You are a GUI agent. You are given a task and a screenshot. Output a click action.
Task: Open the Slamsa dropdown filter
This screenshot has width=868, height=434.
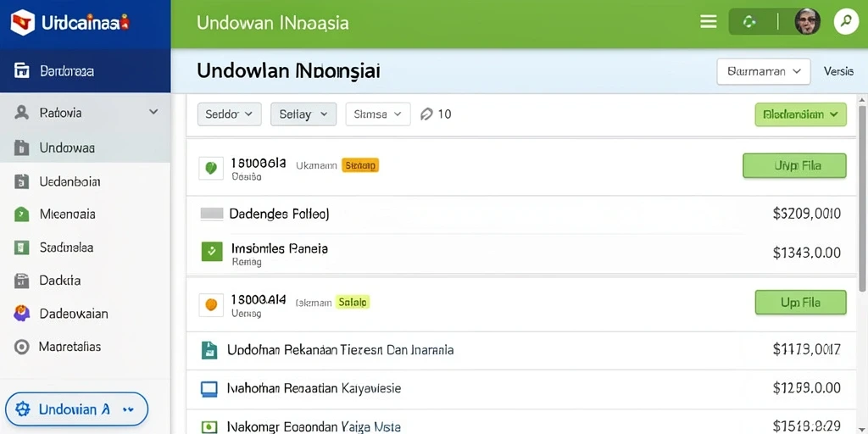click(x=378, y=114)
